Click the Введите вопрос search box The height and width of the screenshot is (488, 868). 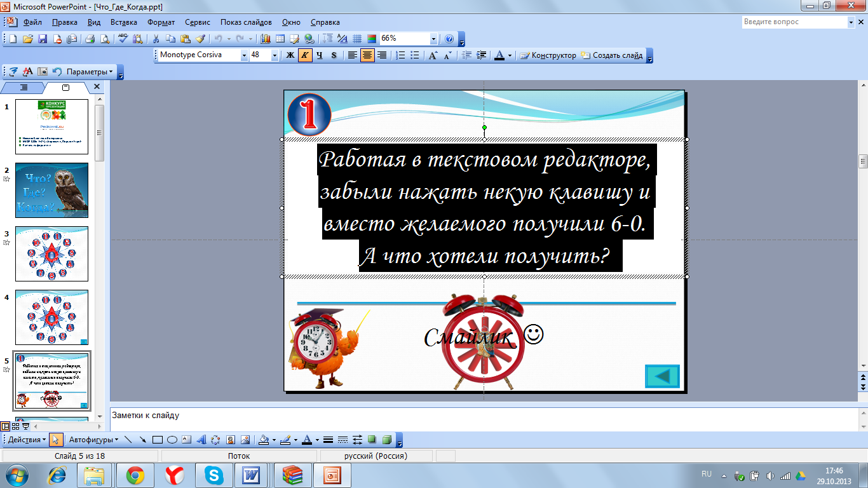[794, 22]
